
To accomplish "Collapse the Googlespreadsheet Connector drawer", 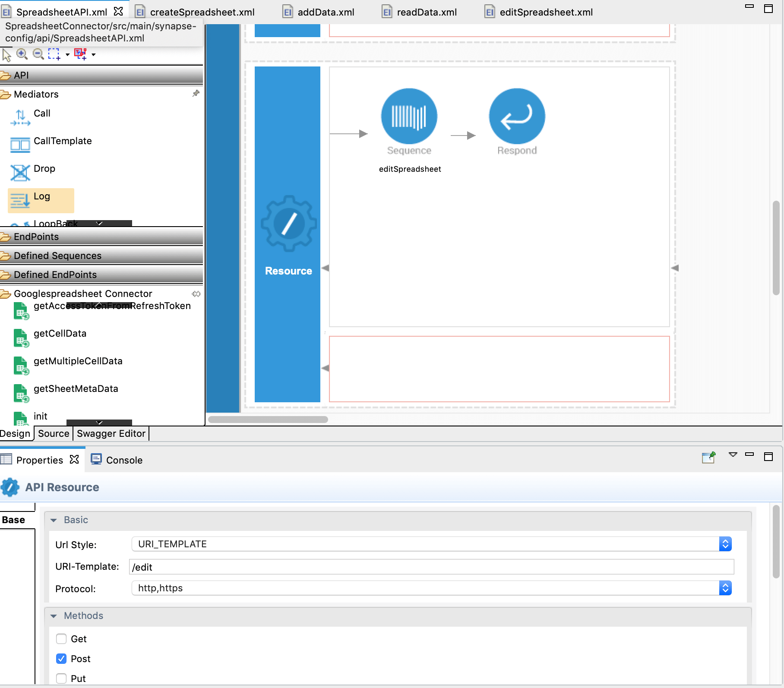I will [101, 294].
